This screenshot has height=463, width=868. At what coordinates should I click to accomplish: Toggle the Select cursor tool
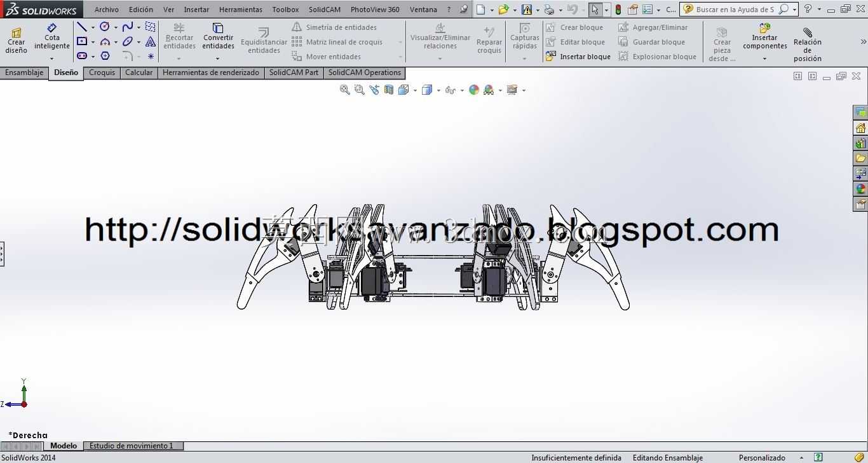tap(594, 10)
